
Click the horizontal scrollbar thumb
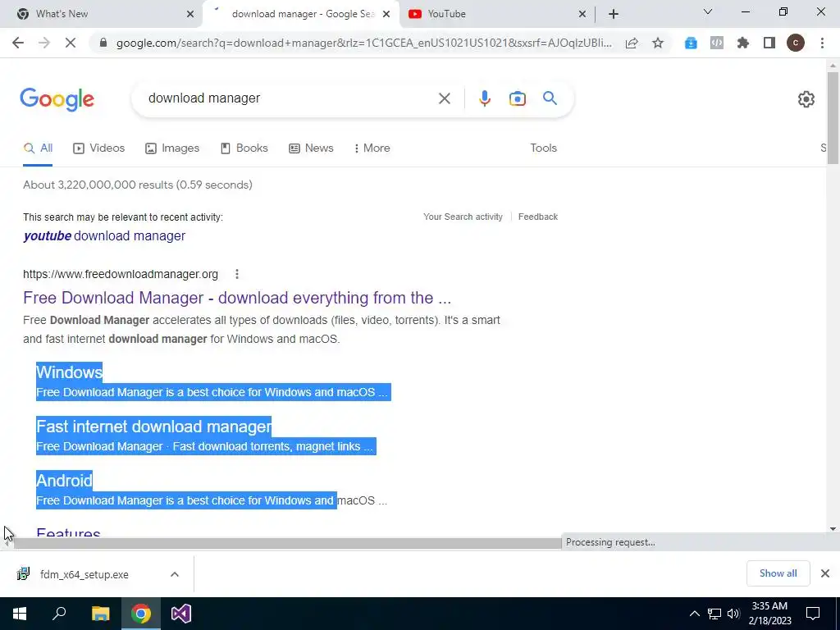point(288,543)
